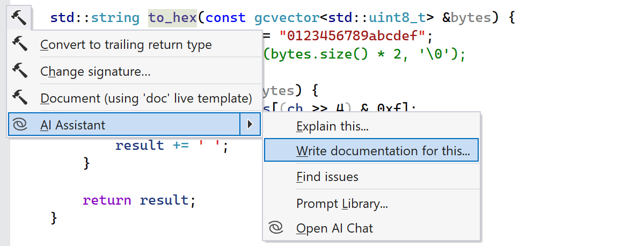This screenshot has height=246, width=644.
Task: Launch Open AI Chat
Action: (334, 228)
